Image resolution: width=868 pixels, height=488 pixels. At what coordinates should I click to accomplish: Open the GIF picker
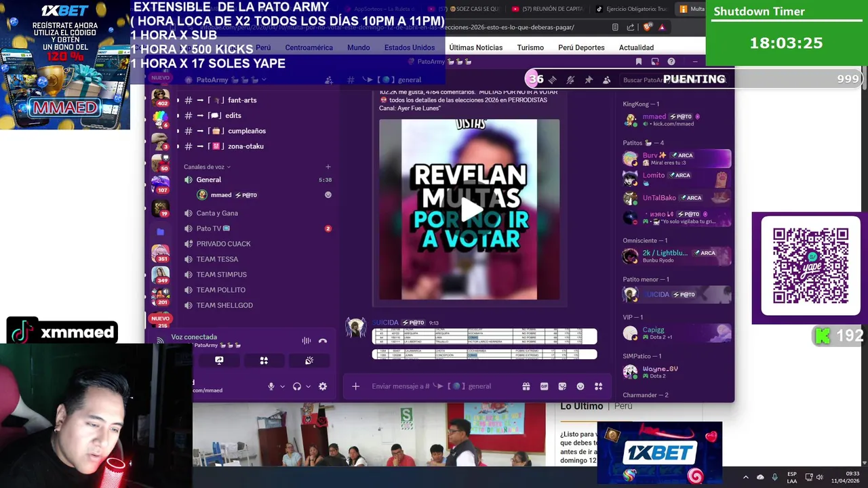[x=544, y=386]
